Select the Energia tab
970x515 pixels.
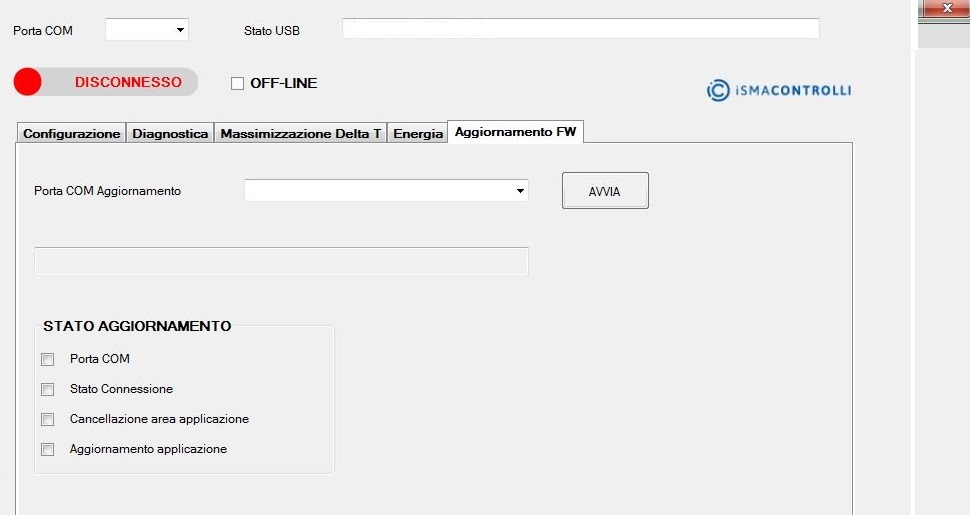point(418,134)
